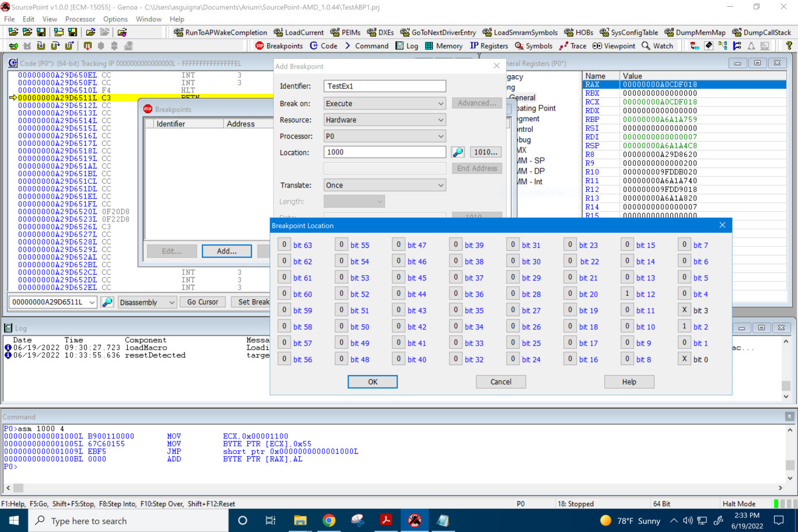Viewport: 798px width, 532px height.
Task: Open the Memory view icon
Action: 444,46
